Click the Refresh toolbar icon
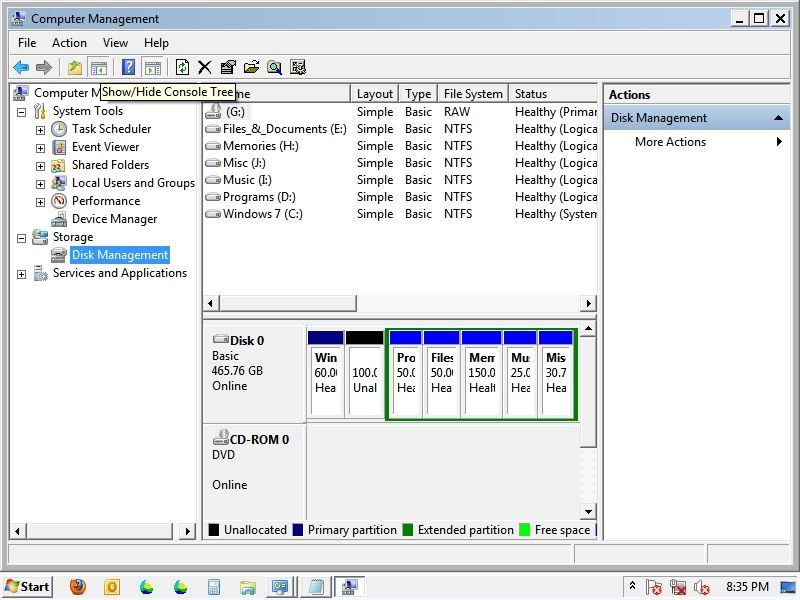 pyautogui.click(x=182, y=67)
